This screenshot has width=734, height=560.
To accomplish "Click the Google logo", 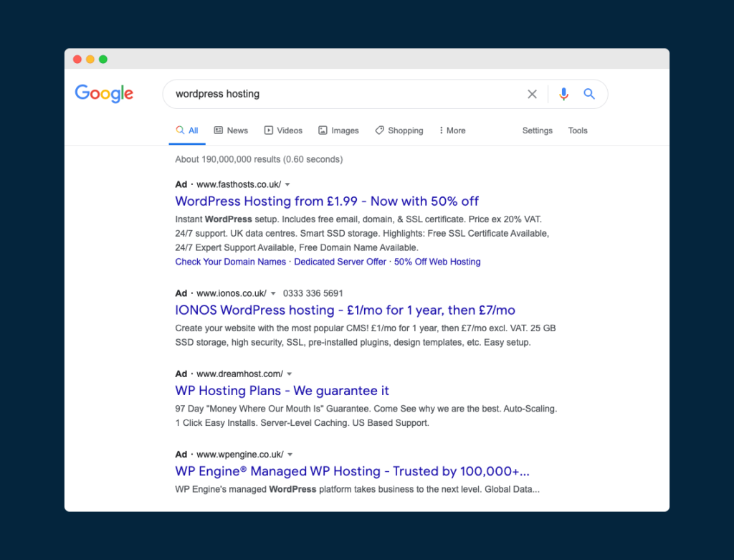I will tap(104, 94).
